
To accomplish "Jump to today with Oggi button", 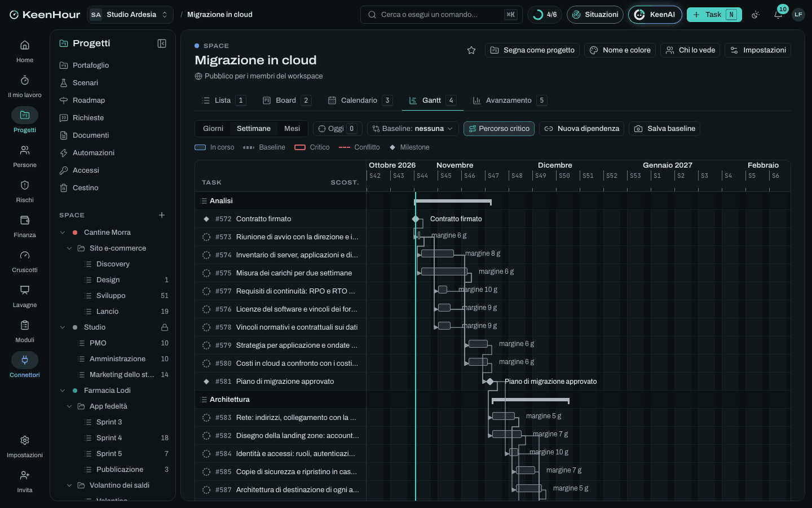I will 337,129.
